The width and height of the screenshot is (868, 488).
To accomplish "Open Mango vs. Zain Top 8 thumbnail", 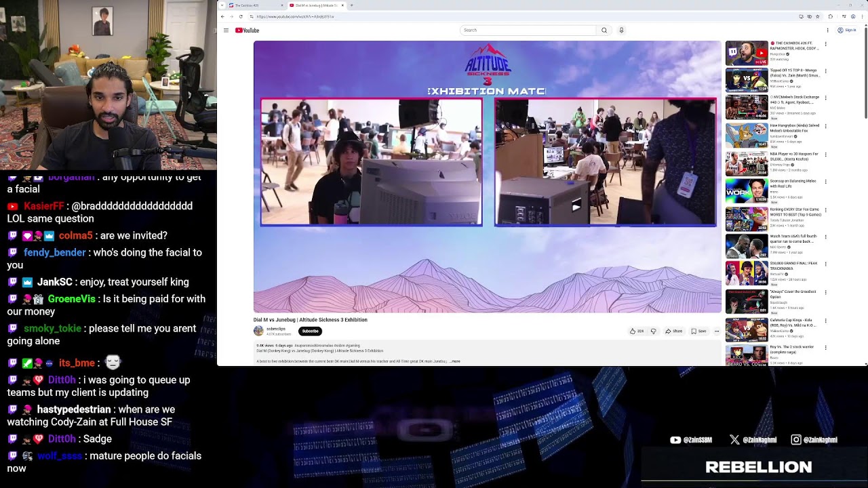I will tap(747, 80).
